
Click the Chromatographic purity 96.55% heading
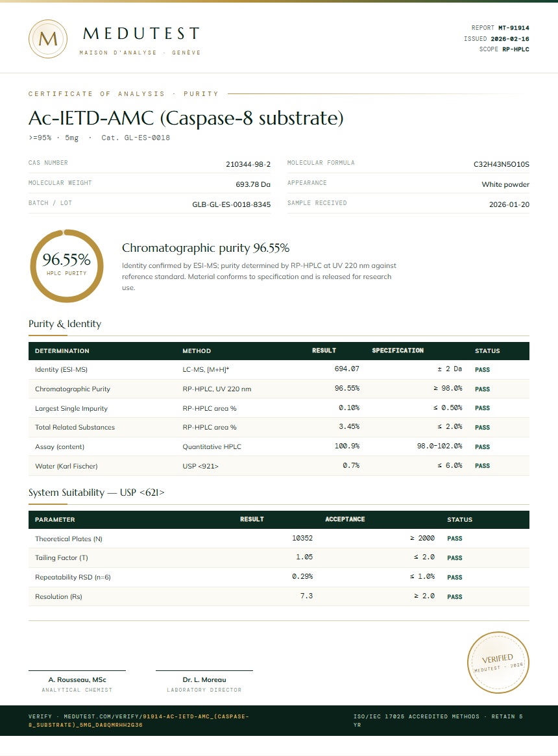206,248
